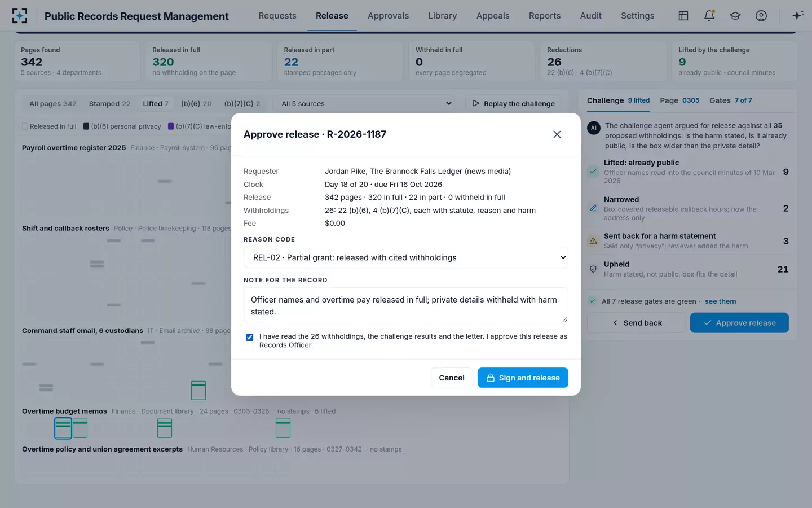This screenshot has height=508, width=812.
Task: Click the (b)(6) personal privacy black swatch
Action: click(86, 126)
